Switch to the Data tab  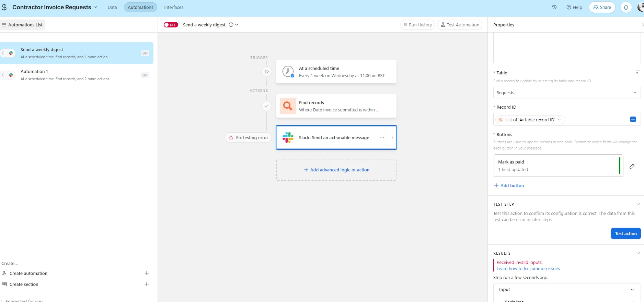112,7
